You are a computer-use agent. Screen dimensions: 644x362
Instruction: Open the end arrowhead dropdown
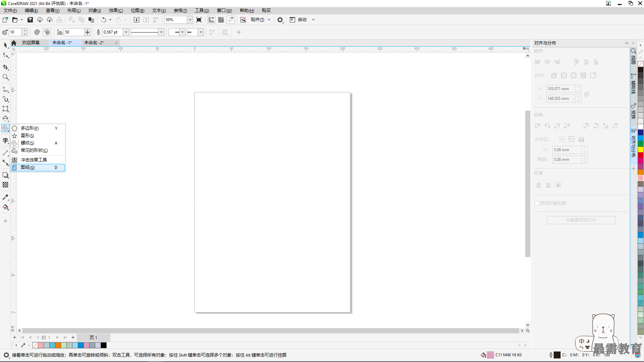coord(201,32)
